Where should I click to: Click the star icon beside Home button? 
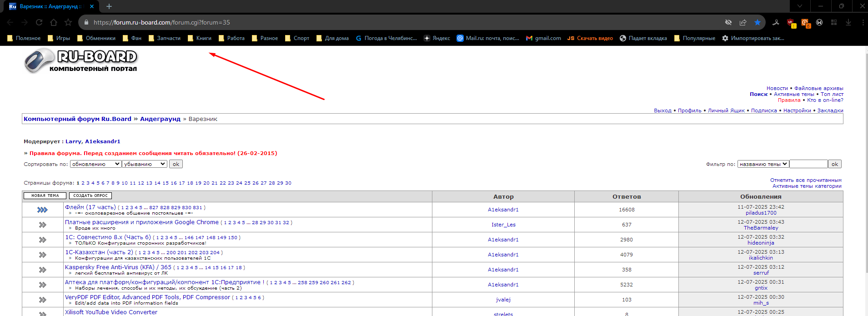tap(68, 22)
